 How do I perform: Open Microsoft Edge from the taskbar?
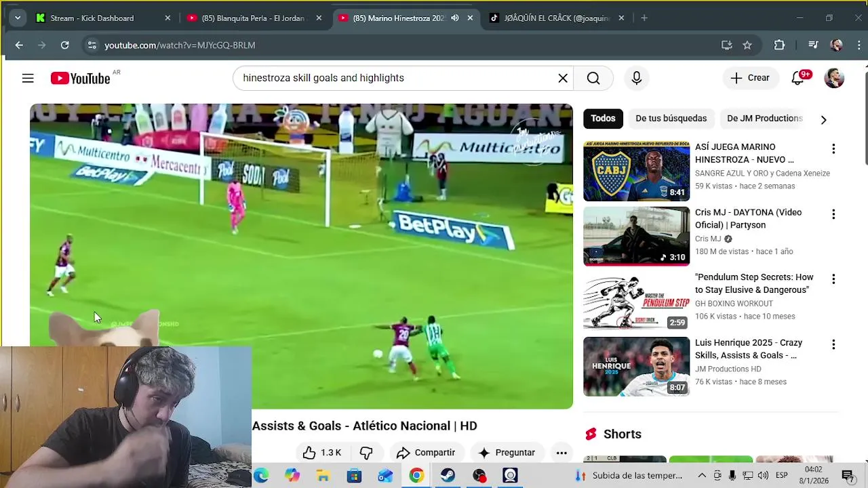click(x=261, y=476)
